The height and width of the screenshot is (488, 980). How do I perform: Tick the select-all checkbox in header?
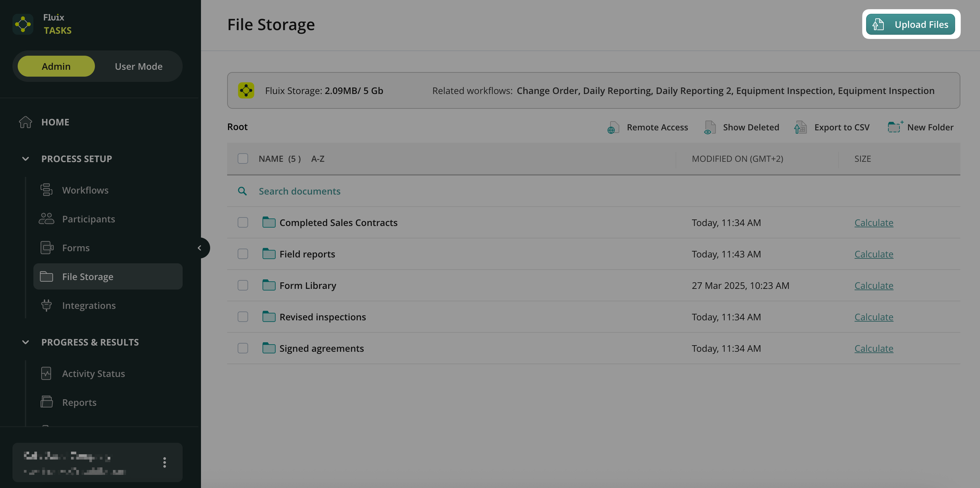pyautogui.click(x=243, y=158)
